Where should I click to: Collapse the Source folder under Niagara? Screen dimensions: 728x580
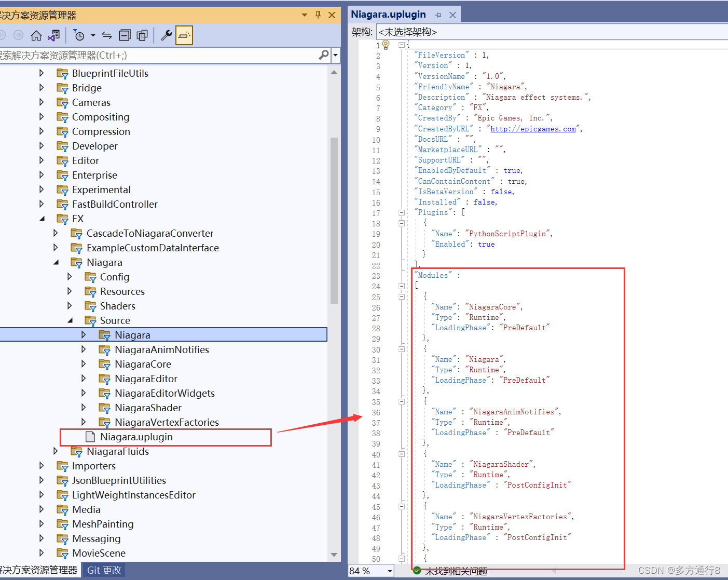coord(70,320)
